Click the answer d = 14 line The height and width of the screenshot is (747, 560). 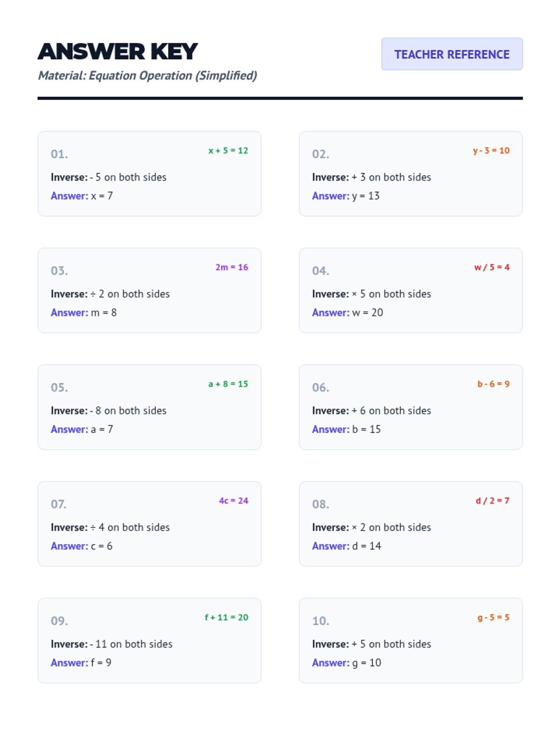[x=347, y=546]
